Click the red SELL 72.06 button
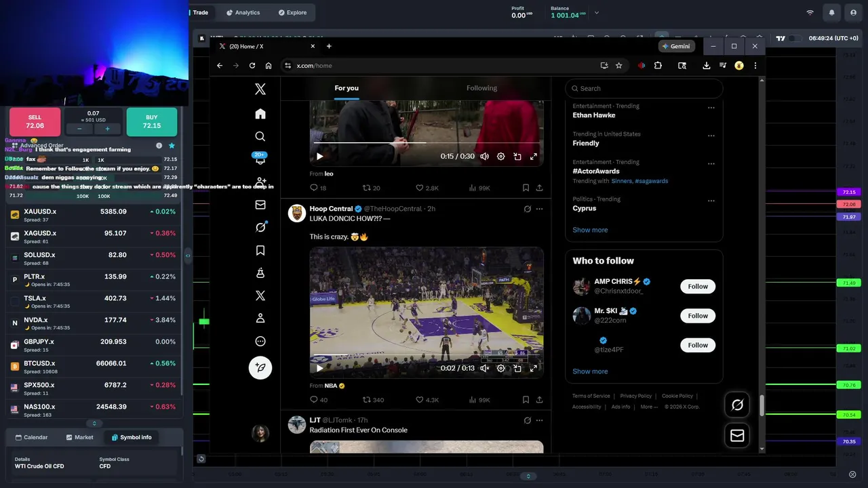868x488 pixels. coord(35,122)
